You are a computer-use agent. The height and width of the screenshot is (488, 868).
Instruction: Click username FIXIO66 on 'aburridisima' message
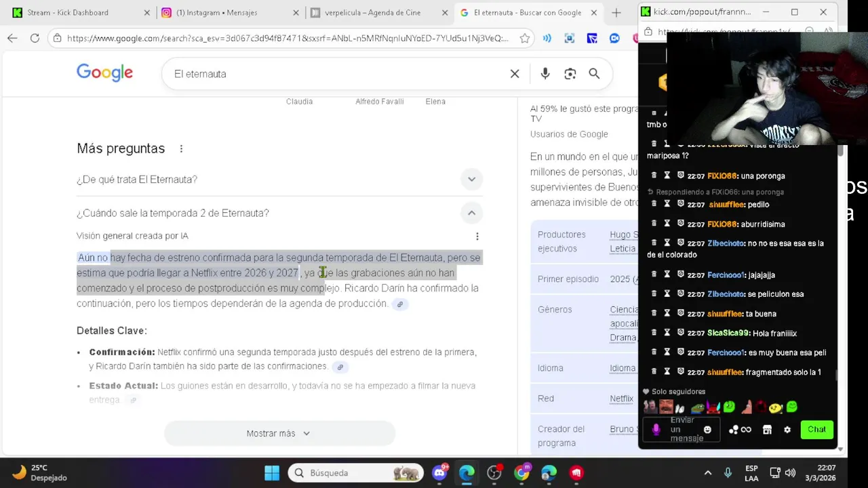coord(722,224)
